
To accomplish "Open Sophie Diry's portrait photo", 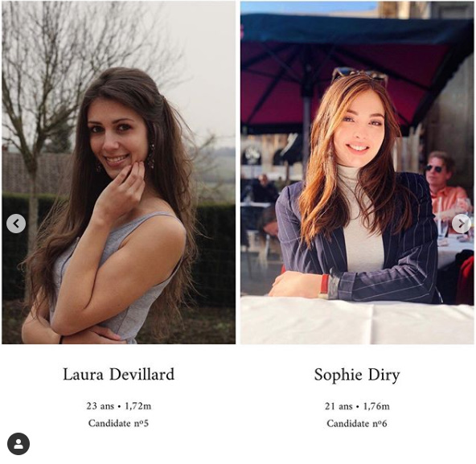I will 357,172.
